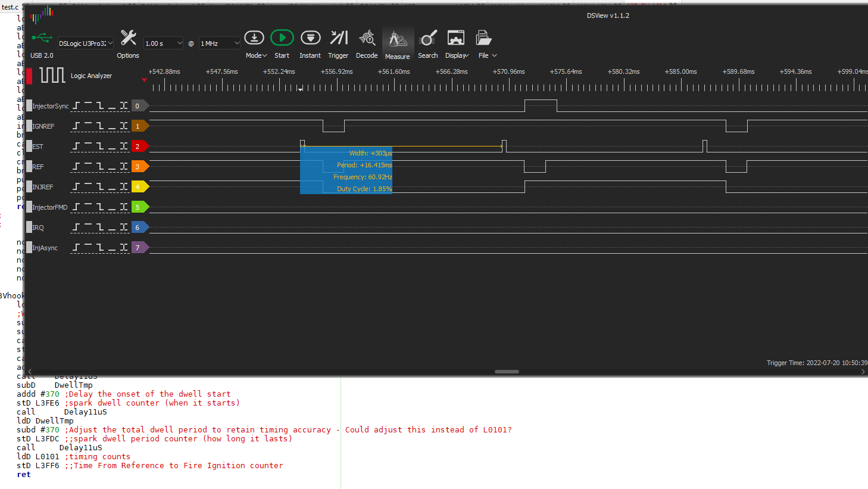The height and width of the screenshot is (489, 868).
Task: Click the 'Width: +303µs' measurement
Action: pos(370,153)
